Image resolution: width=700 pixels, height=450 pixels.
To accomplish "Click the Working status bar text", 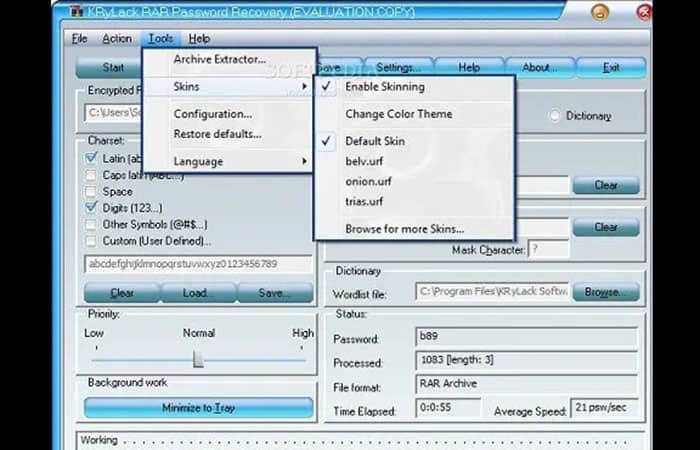I will click(x=99, y=440).
